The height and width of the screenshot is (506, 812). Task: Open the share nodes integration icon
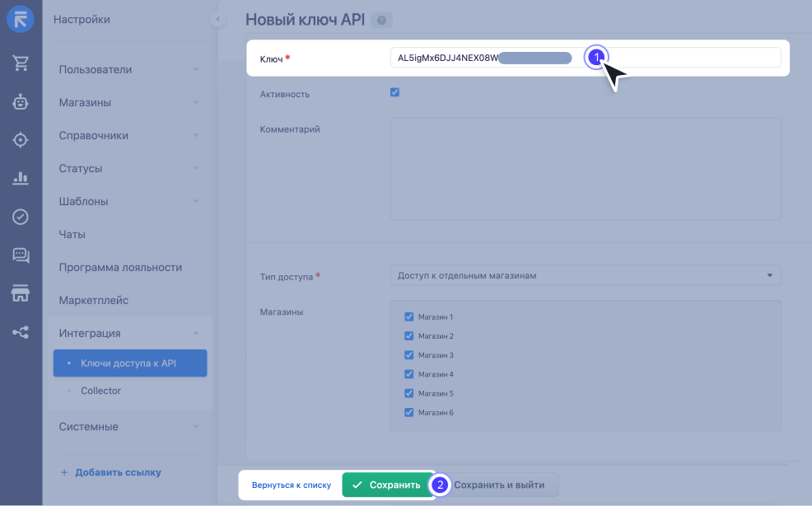[x=21, y=332]
